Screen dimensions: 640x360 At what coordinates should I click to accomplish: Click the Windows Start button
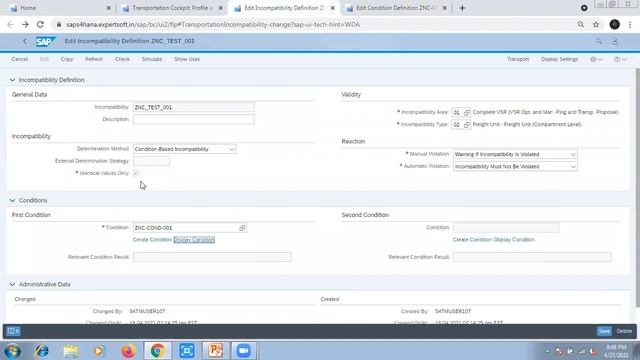click(x=12, y=351)
